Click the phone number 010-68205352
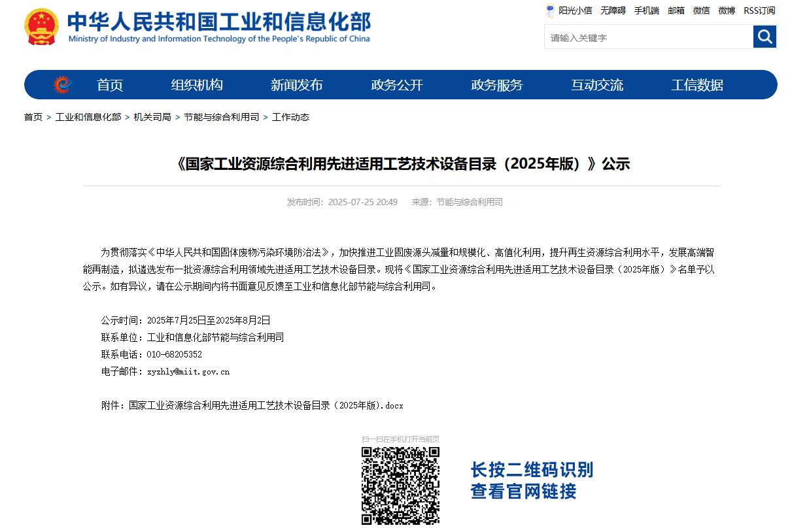 coord(174,354)
